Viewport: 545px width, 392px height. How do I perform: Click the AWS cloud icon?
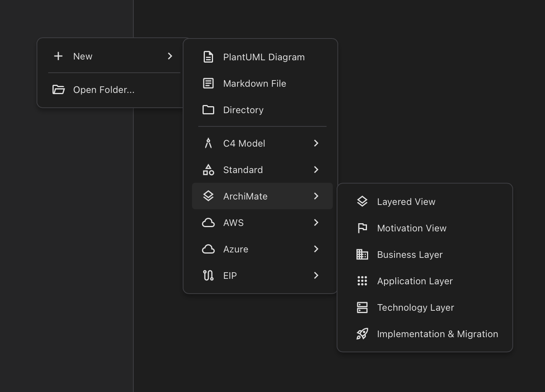pos(208,222)
